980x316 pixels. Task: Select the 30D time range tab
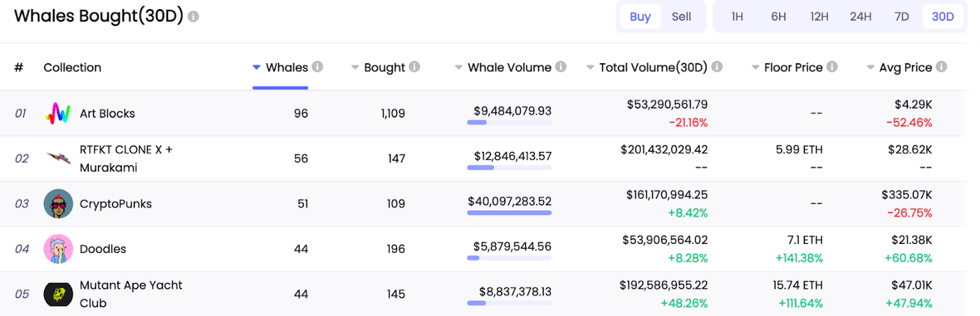pyautogui.click(x=943, y=17)
